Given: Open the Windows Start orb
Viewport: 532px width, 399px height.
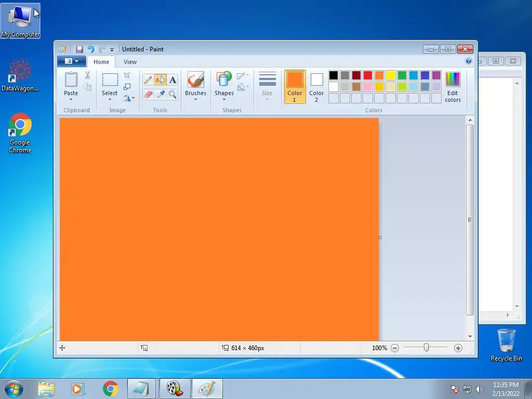Looking at the screenshot, I should pos(14,389).
